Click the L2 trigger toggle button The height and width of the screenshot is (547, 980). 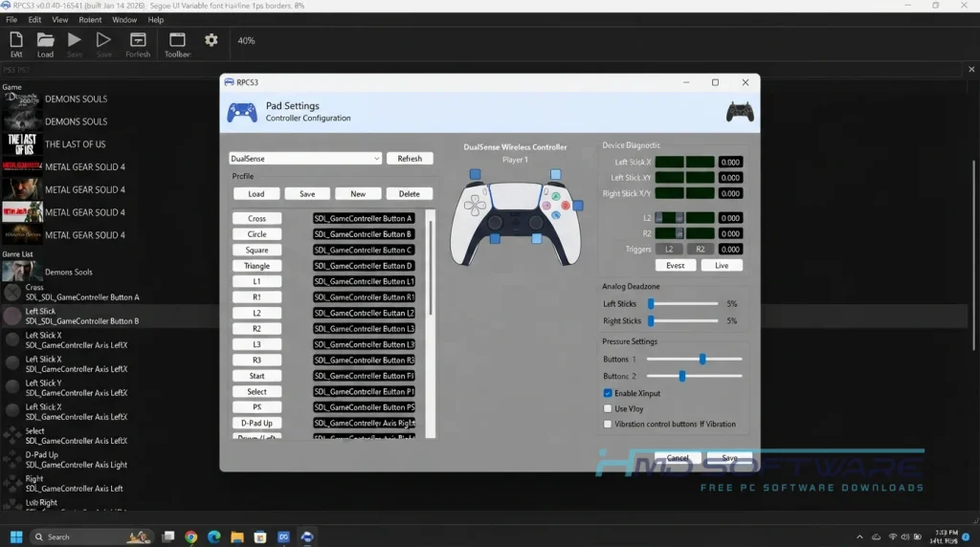coord(669,250)
